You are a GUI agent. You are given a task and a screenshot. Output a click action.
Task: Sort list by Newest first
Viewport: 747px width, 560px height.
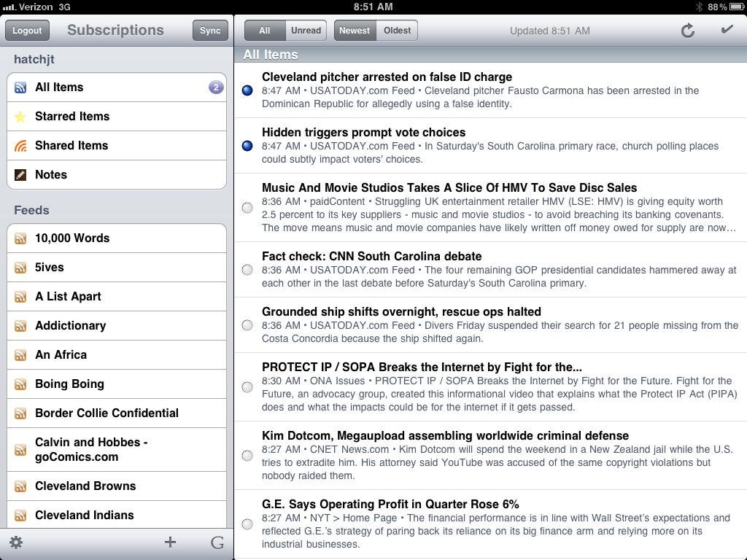click(355, 31)
